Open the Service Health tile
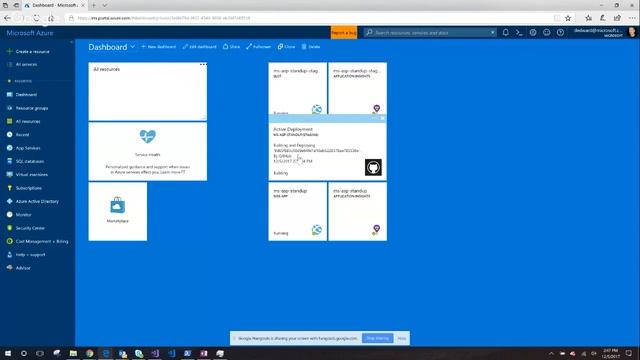 (147, 151)
